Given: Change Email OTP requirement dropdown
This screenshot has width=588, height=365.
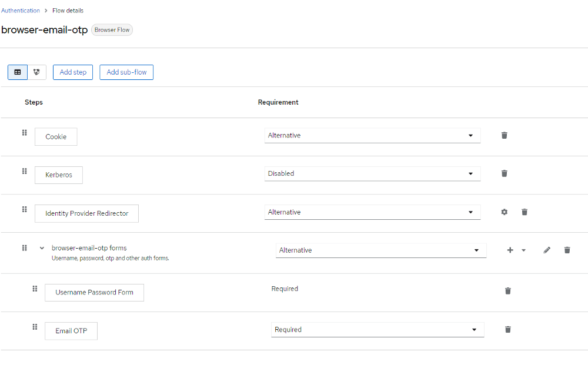Looking at the screenshot, I should tap(377, 330).
